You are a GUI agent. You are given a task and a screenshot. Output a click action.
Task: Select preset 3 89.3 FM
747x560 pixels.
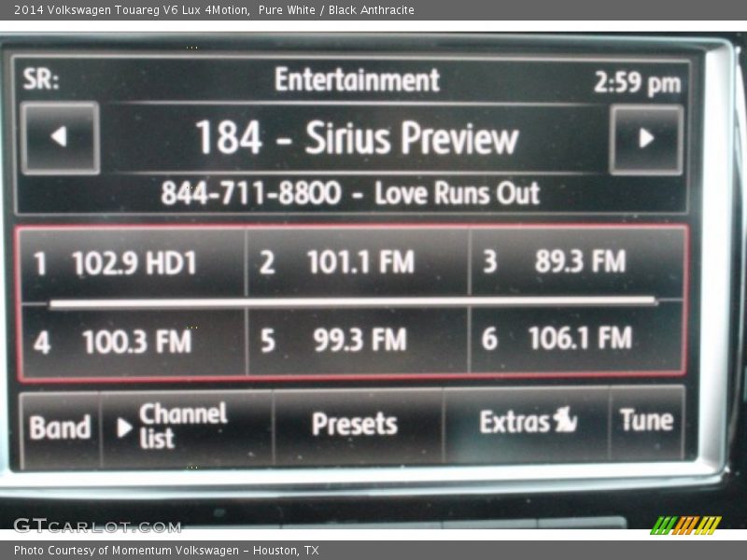(577, 261)
